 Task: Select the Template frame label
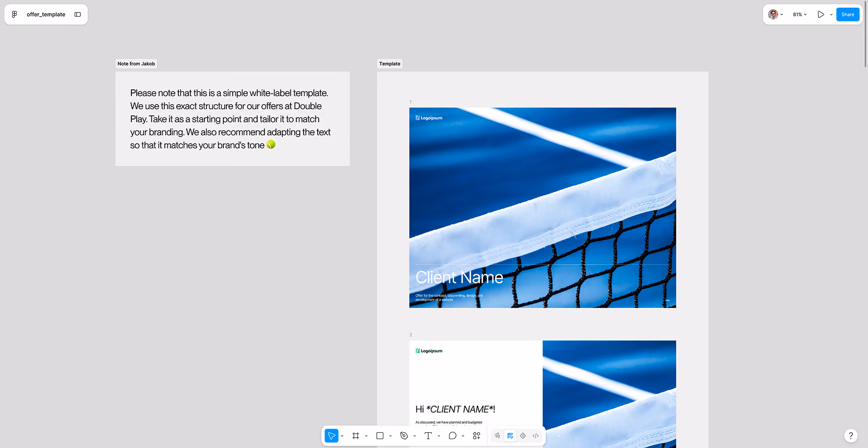click(x=390, y=64)
